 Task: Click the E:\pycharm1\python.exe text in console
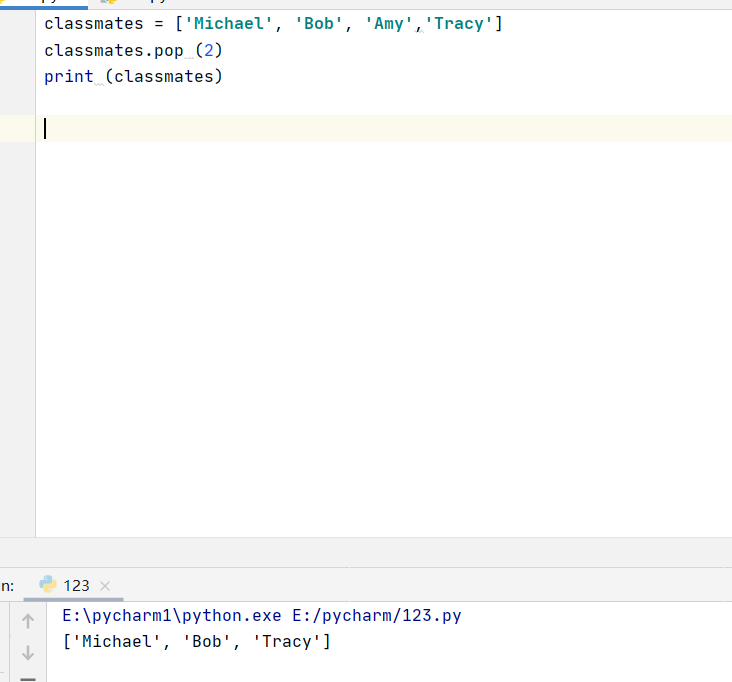click(172, 616)
